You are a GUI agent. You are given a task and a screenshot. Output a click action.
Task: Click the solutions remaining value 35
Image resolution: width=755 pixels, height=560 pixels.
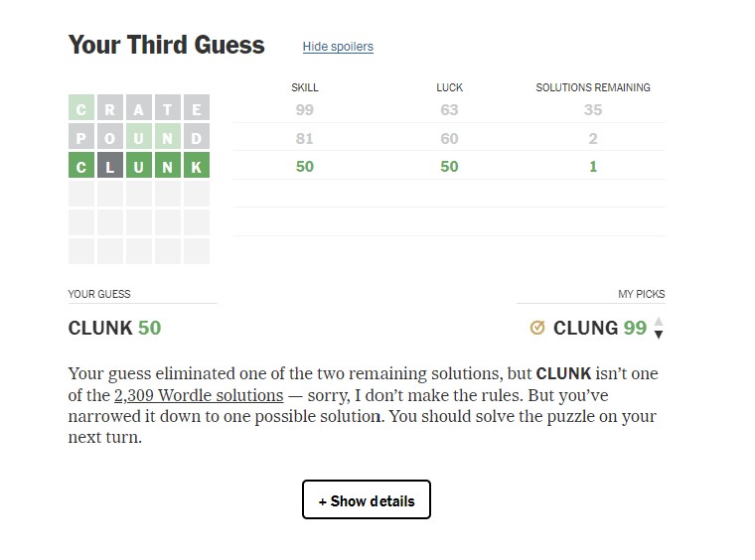593,110
